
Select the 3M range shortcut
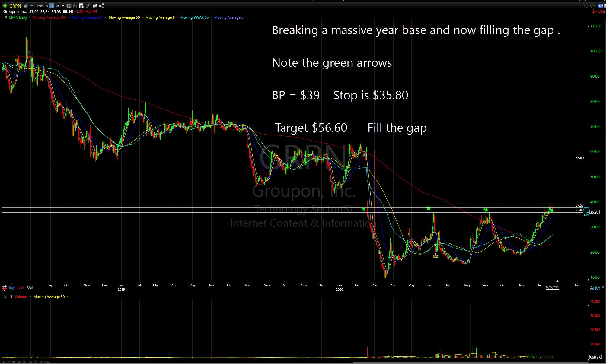pyautogui.click(x=24, y=362)
